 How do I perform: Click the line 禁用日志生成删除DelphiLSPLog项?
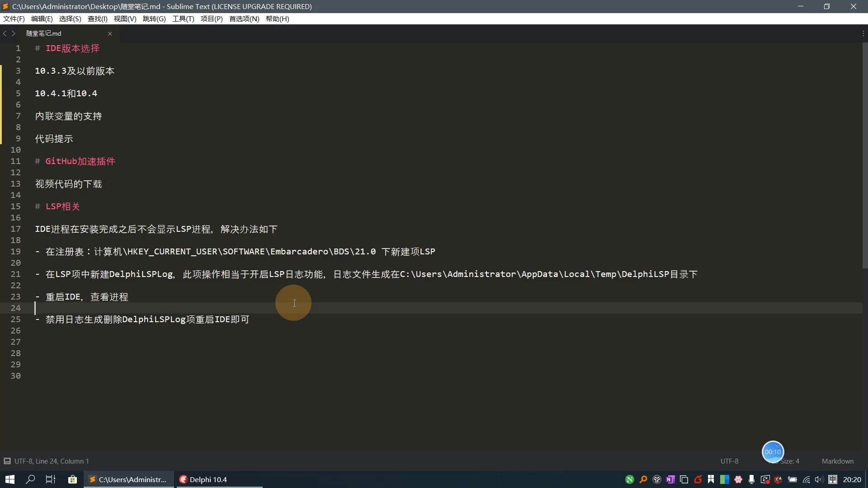click(142, 319)
